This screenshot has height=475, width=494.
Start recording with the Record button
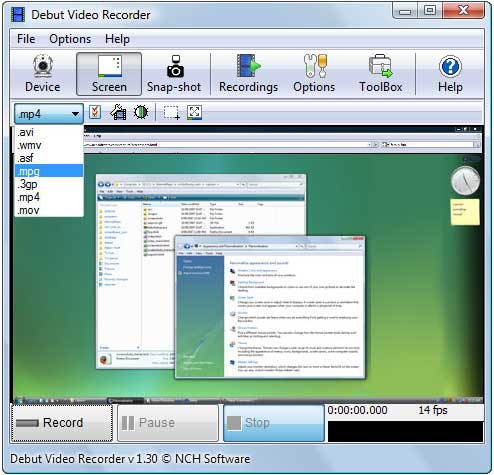62,423
